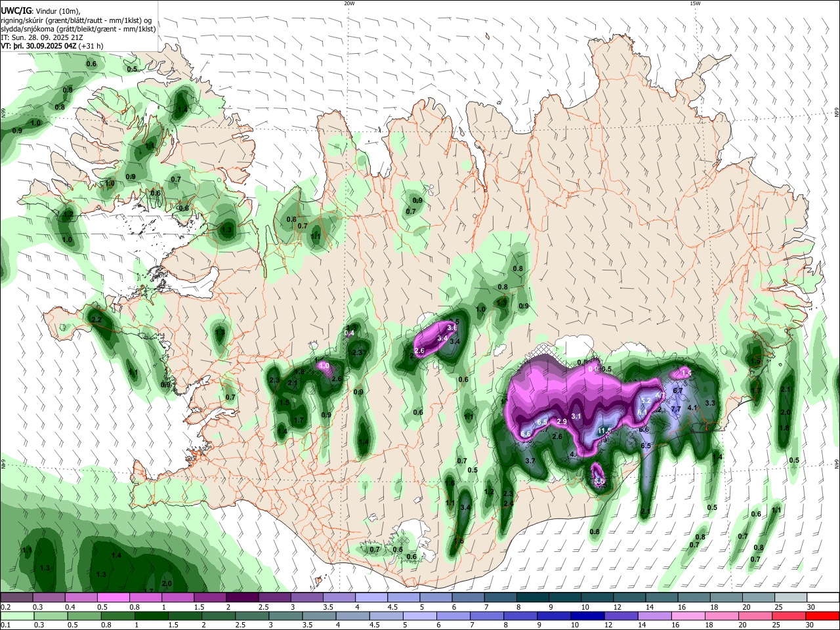Click the '11.5' precipitation value on the map
Image resolution: width=840 pixels, height=630 pixels.
[604, 430]
